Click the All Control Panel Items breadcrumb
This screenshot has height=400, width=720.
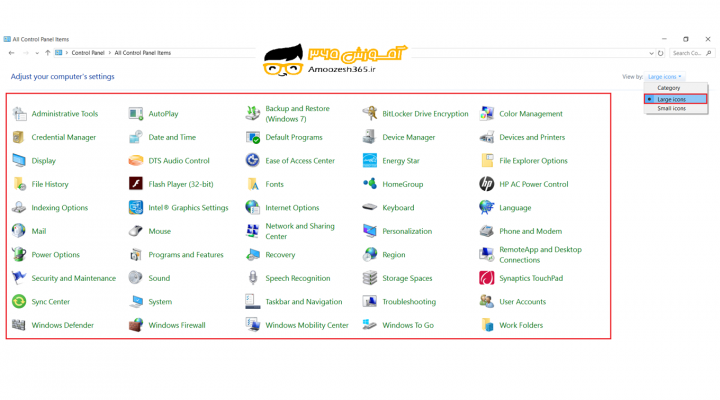[142, 53]
